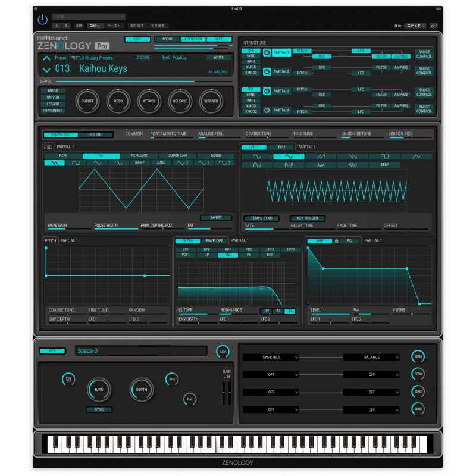Enable UNISON mode
Viewport: 476px width, 476px height.
click(53, 98)
